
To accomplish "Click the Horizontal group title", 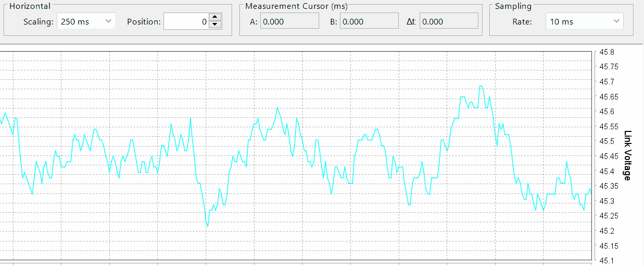I will click(x=30, y=6).
